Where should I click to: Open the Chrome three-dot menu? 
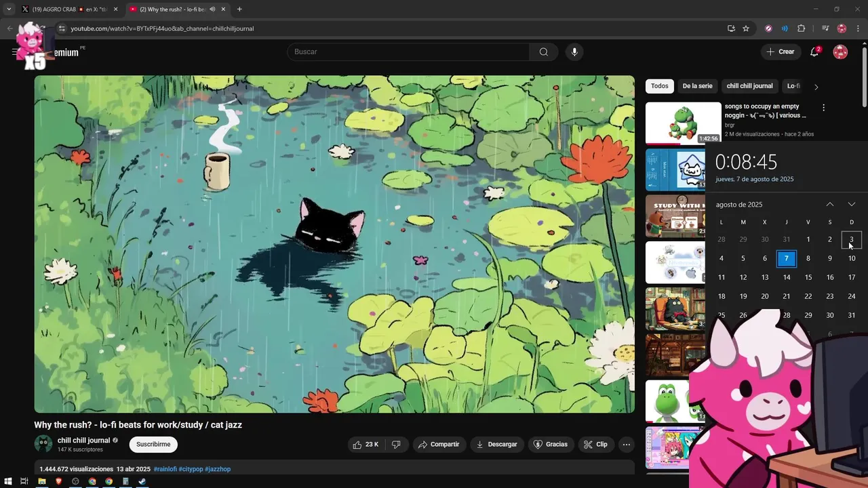(x=858, y=28)
